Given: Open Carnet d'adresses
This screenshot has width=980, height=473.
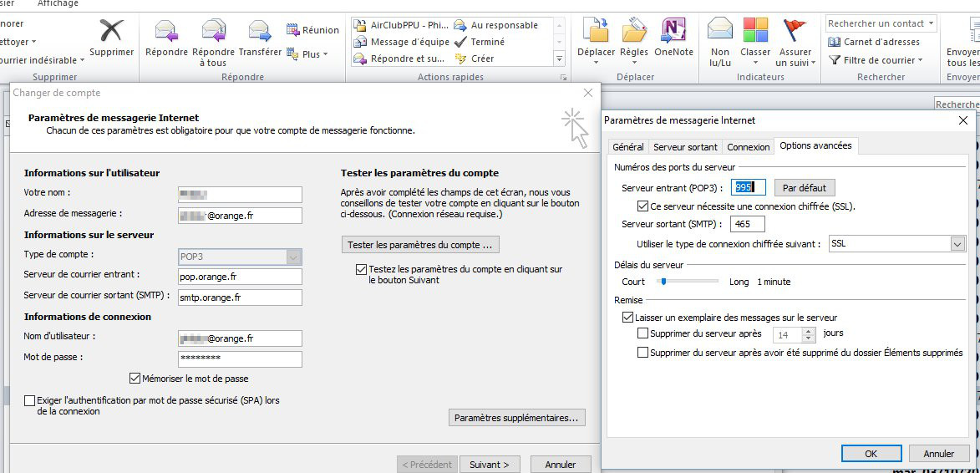Looking at the screenshot, I should pos(874,42).
